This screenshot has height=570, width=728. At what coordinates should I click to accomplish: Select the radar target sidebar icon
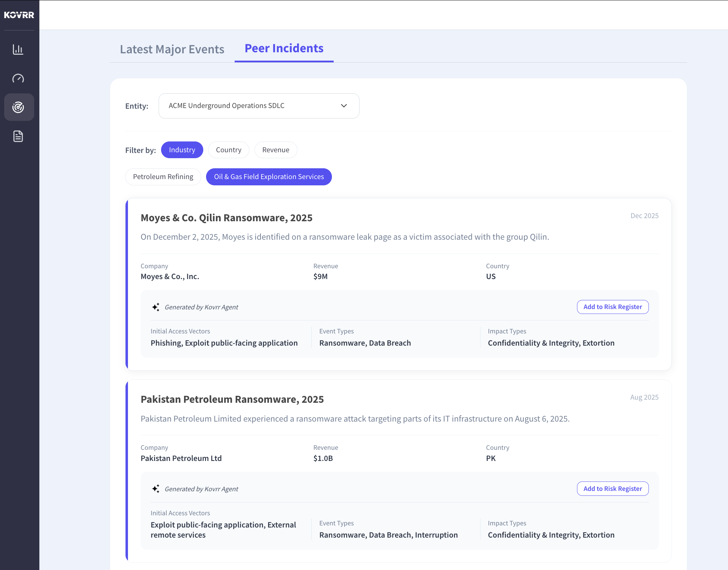point(19,107)
